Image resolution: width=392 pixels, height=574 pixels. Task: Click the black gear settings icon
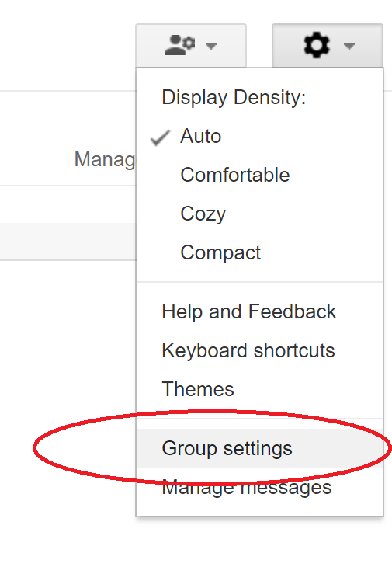[x=316, y=45]
